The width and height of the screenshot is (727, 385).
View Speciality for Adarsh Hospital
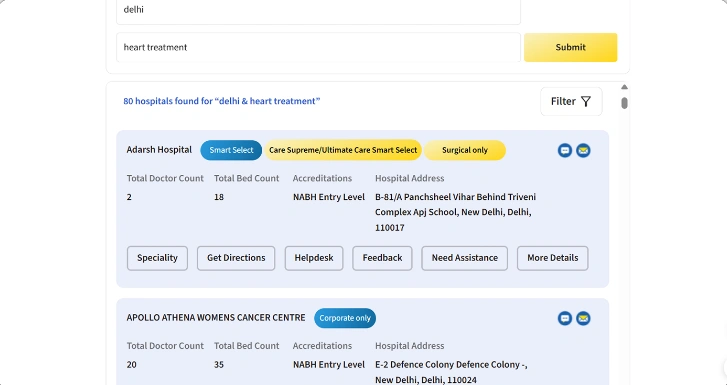pyautogui.click(x=157, y=258)
